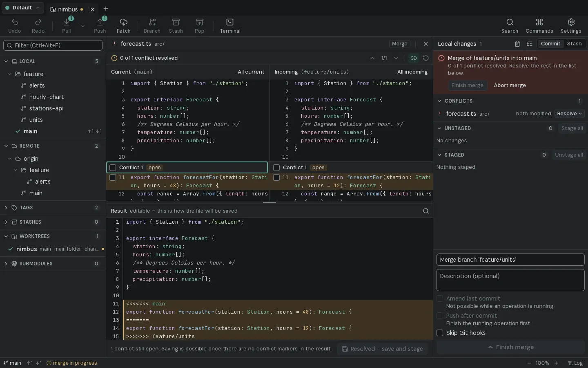The image size is (588, 368).
Task: Open Settings gear in toolbar
Action: click(571, 26)
